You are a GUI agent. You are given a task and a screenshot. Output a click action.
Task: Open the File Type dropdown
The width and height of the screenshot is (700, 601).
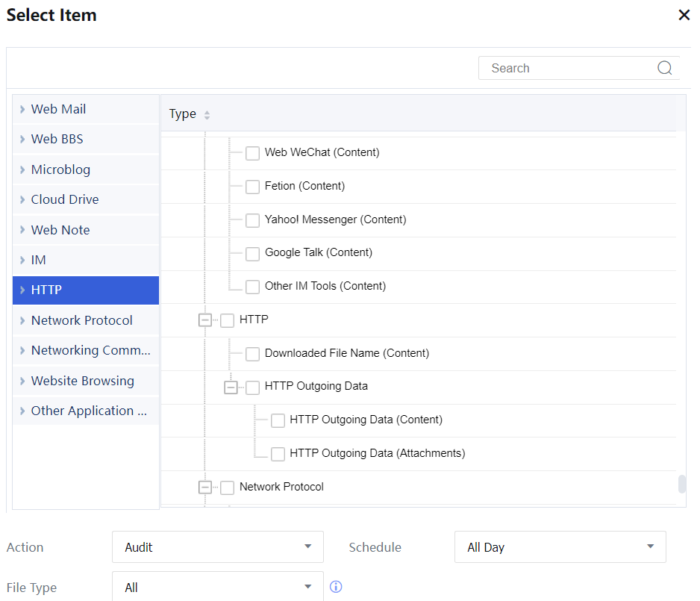click(217, 588)
